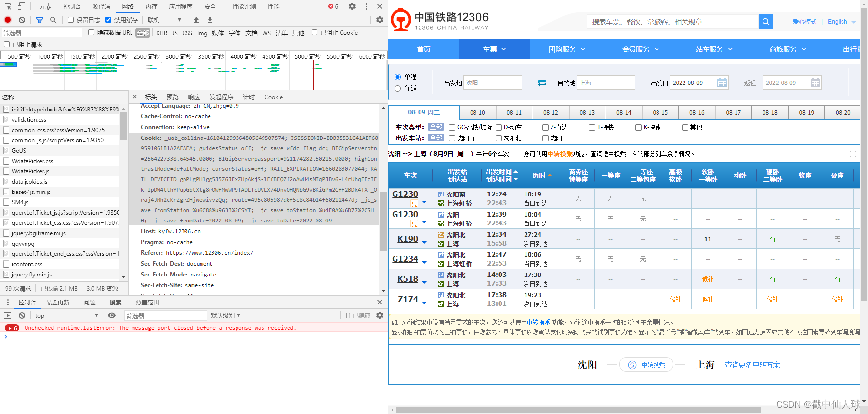Open 查询更多中转方案 link

(x=752, y=365)
